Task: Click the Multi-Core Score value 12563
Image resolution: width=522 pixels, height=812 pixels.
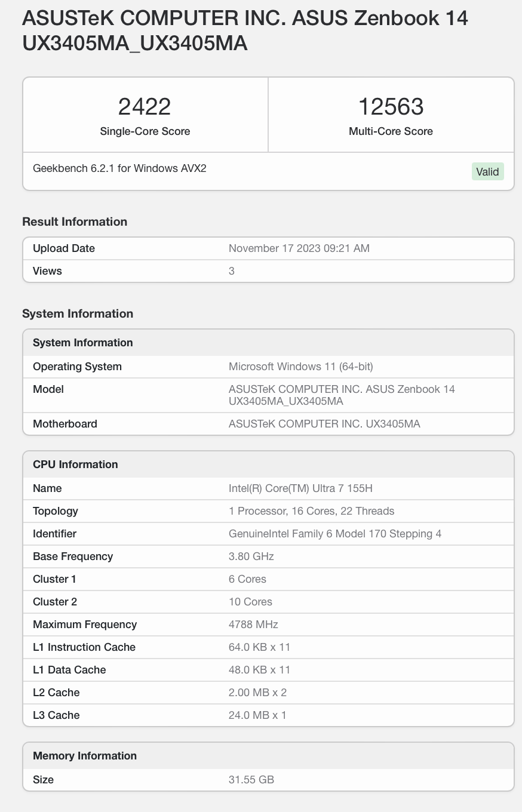Action: [391, 107]
